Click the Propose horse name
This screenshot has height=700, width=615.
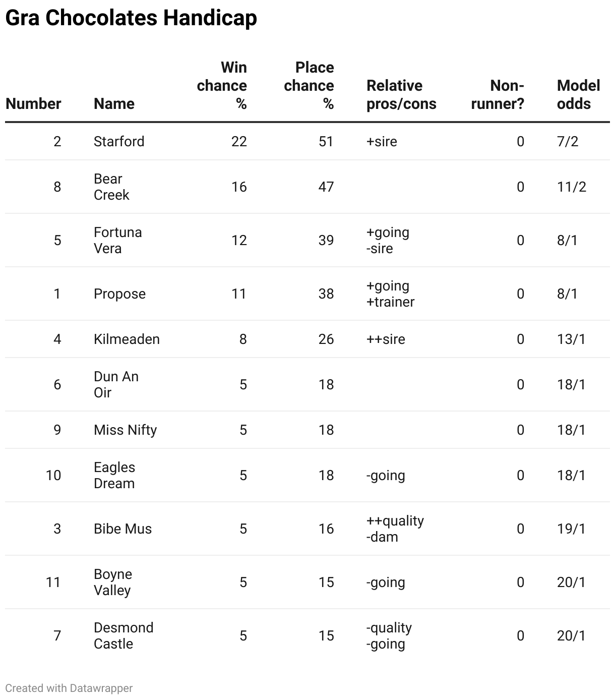119,294
